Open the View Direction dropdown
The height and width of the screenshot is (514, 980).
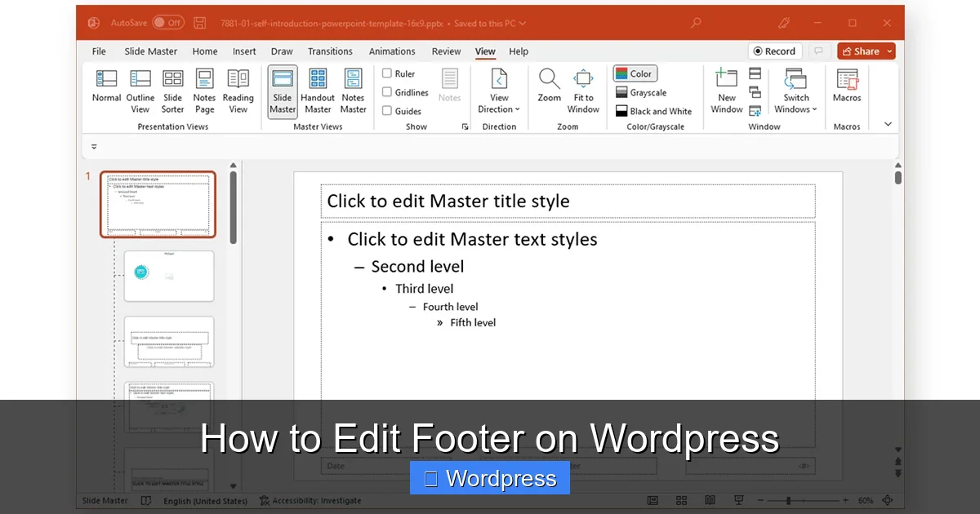(499, 91)
